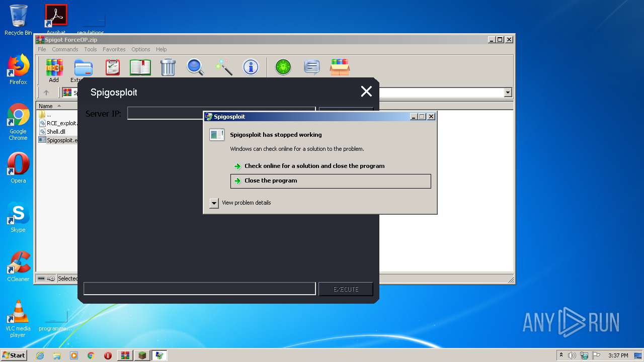Open the Recycle Bin desktop icon

click(x=18, y=20)
